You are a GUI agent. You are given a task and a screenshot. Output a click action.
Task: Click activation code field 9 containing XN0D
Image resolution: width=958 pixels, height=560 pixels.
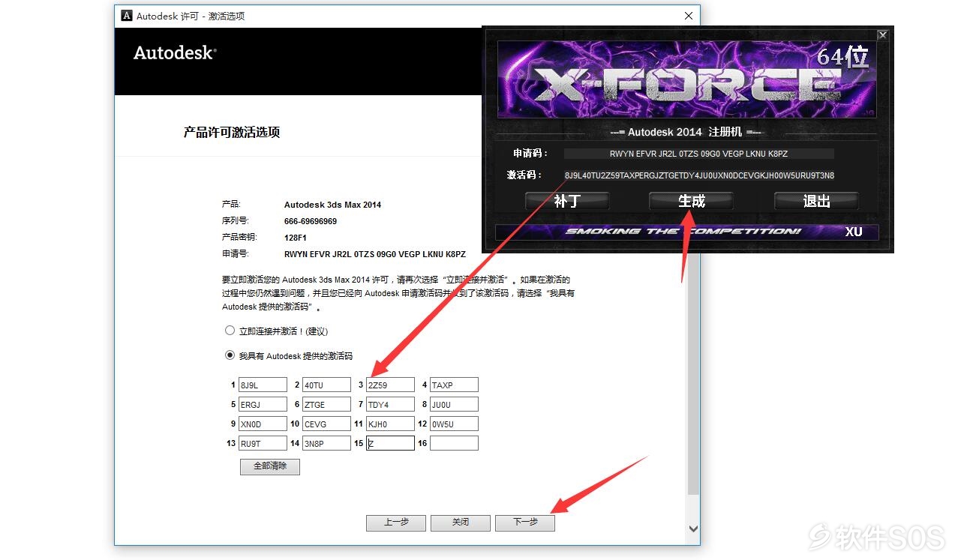[x=263, y=424]
